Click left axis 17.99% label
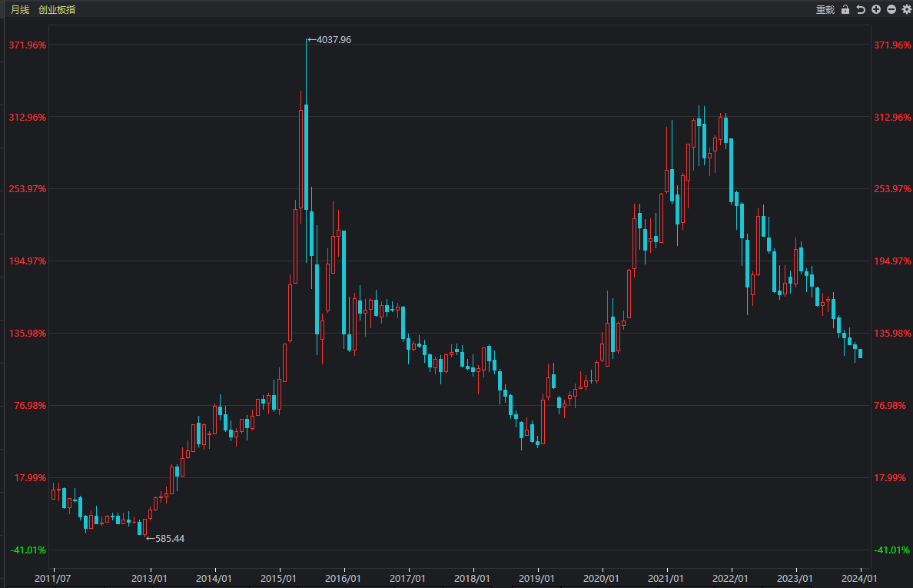The width and height of the screenshot is (913, 588). pyautogui.click(x=30, y=477)
